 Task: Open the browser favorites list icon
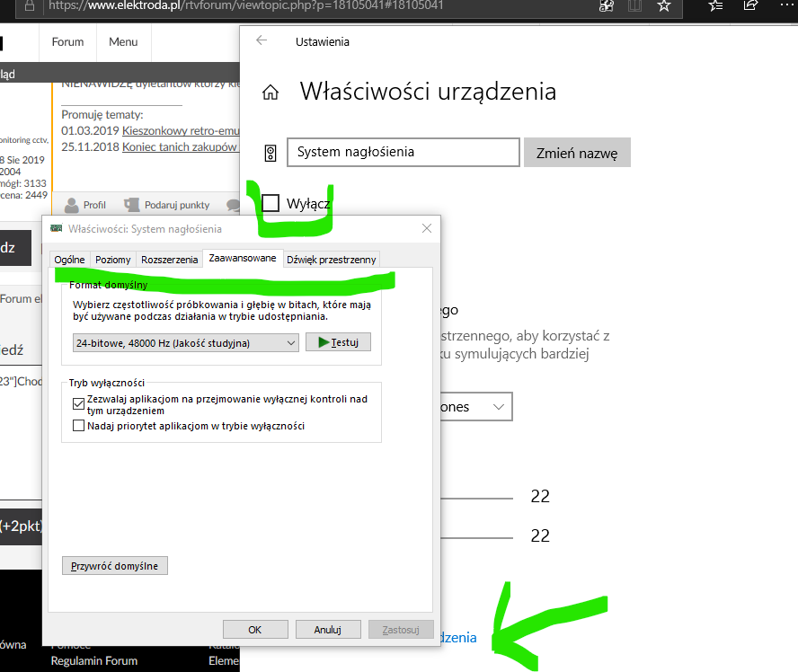pos(715,6)
